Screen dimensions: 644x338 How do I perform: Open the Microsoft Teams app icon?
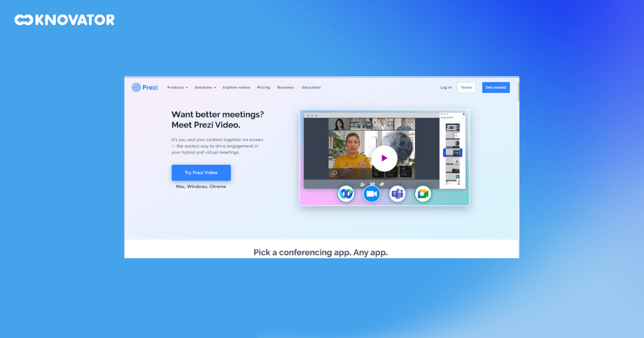pyautogui.click(x=397, y=194)
